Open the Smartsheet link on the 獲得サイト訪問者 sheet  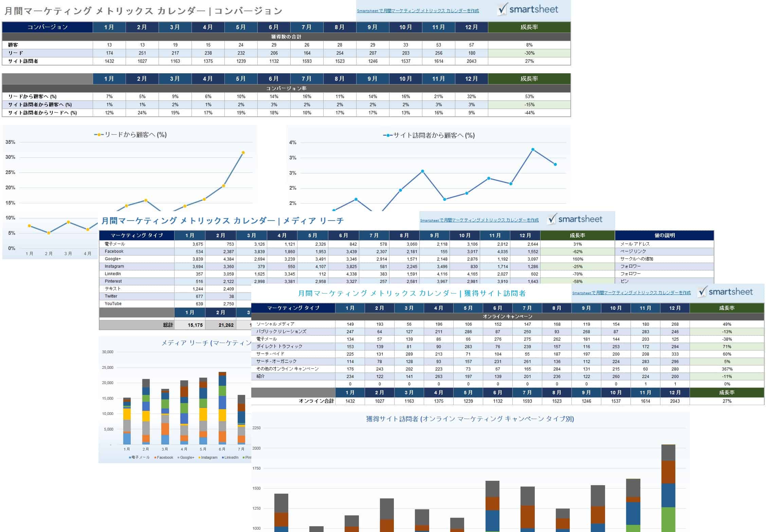tap(631, 293)
